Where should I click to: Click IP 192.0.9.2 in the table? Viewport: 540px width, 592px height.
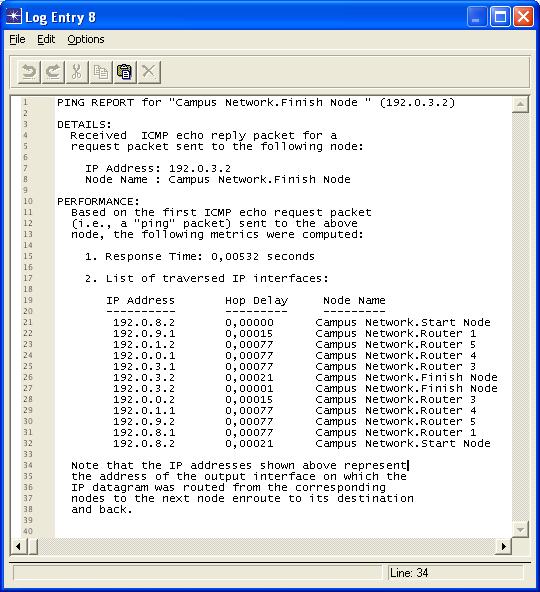point(144,421)
